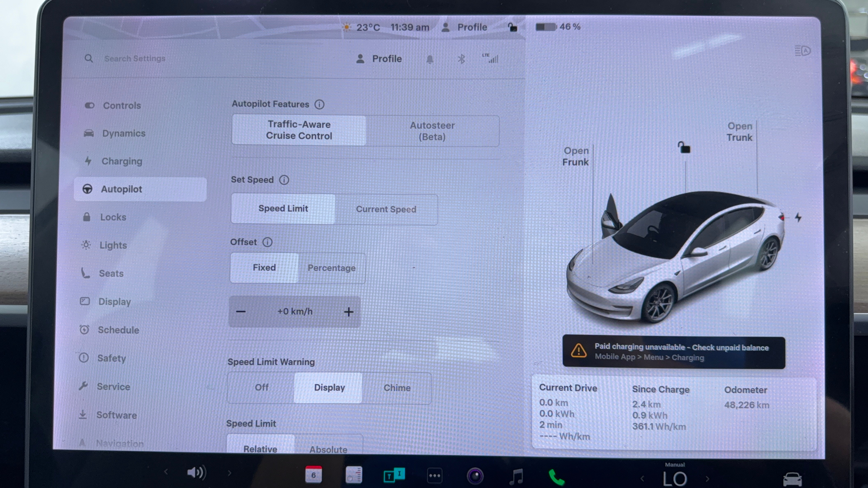
Task: Tap the Bluetooth icon
Action: tap(461, 59)
